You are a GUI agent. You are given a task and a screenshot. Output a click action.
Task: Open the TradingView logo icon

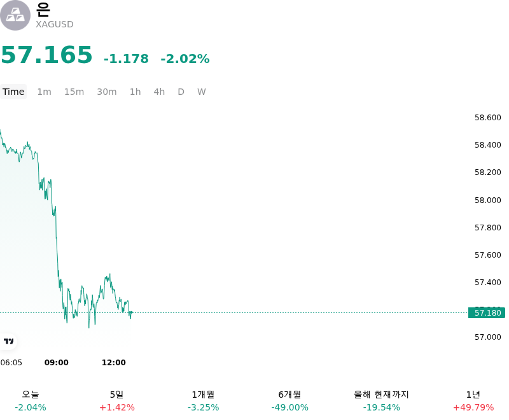coord(8,341)
